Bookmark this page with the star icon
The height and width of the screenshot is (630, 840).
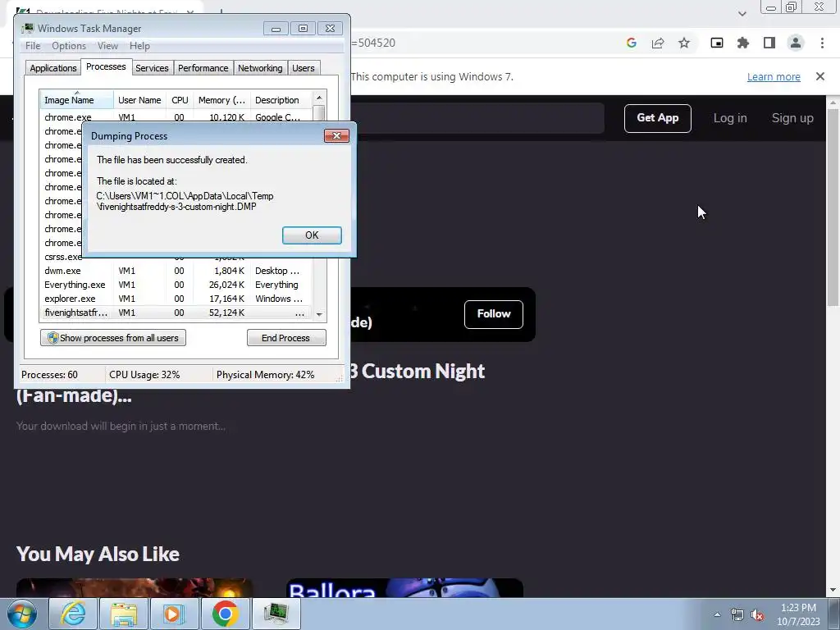684,43
